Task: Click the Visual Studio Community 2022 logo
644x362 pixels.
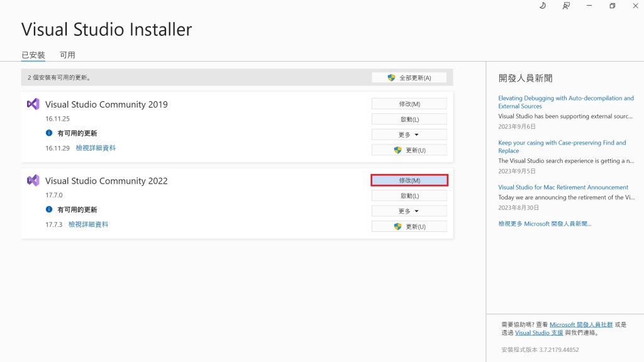Action: click(x=33, y=180)
